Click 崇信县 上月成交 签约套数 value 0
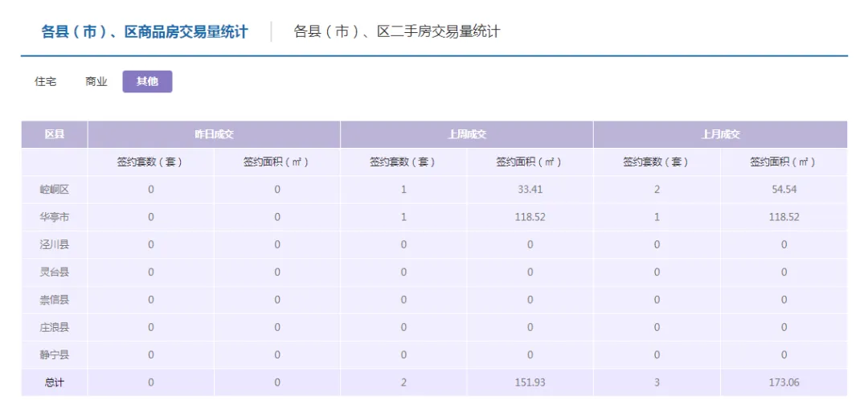Viewport: 868px width, 409px height. [657, 300]
